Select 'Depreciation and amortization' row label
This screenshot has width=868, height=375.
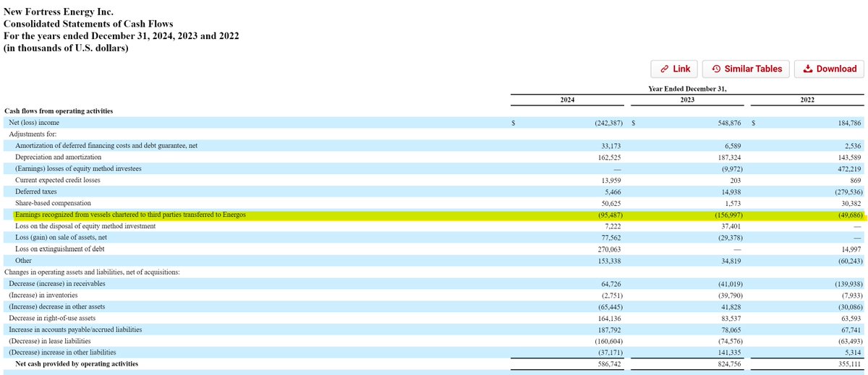click(x=59, y=157)
